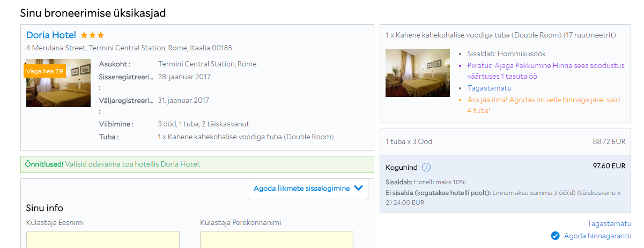Click the Linnamaksu city tax note

pyautogui.click(x=504, y=198)
